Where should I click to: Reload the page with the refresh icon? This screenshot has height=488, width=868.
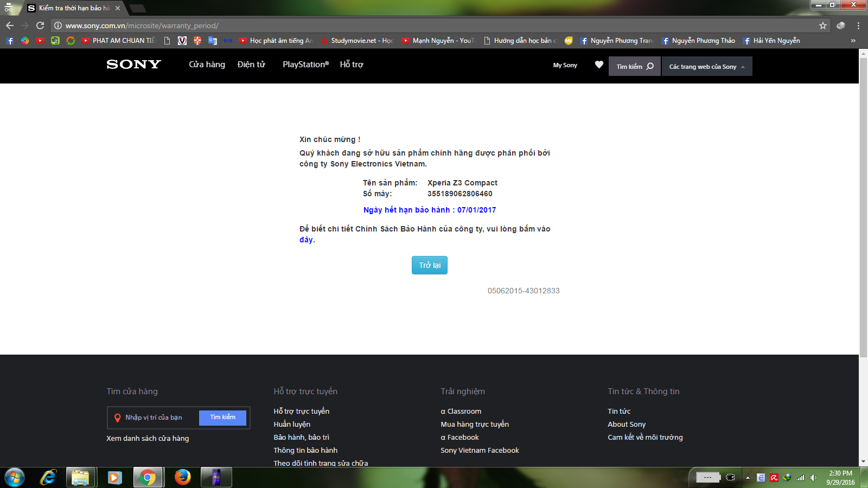[x=40, y=25]
